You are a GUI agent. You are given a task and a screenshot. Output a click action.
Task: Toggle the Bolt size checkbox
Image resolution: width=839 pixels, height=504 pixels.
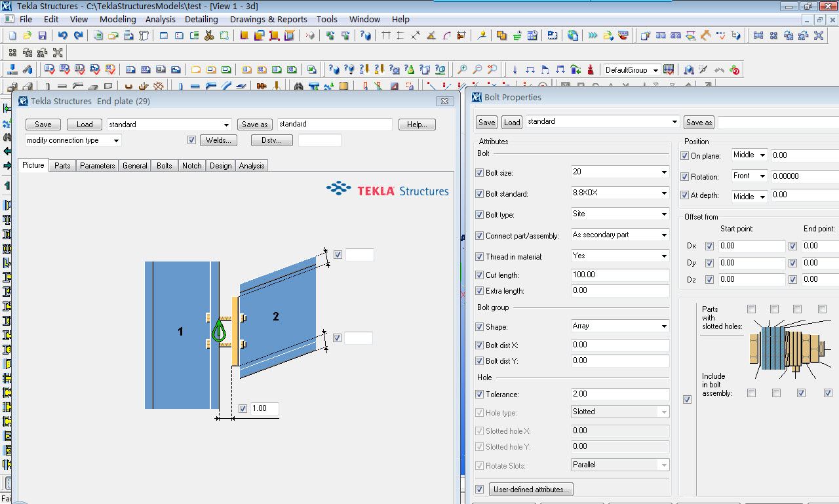(479, 173)
